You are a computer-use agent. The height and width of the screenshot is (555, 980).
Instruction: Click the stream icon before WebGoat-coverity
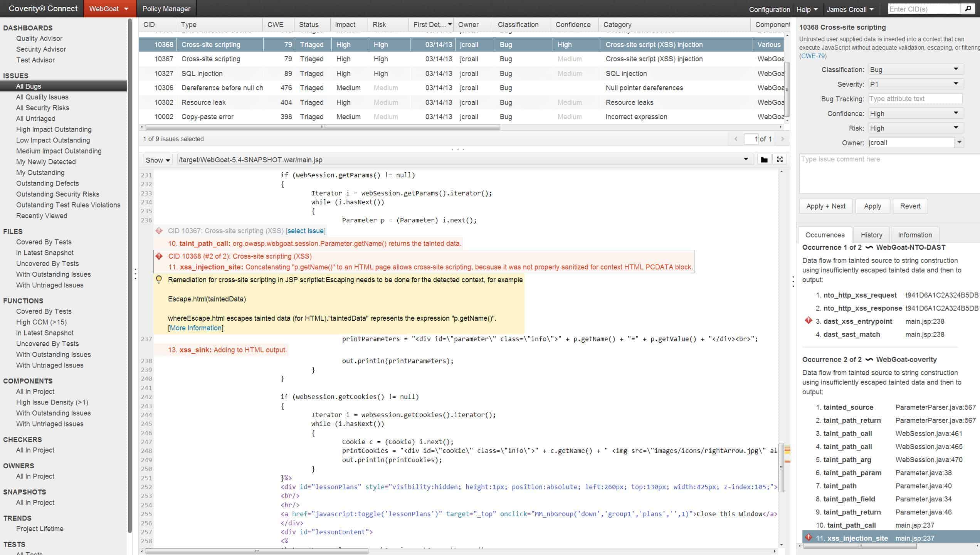click(x=869, y=359)
